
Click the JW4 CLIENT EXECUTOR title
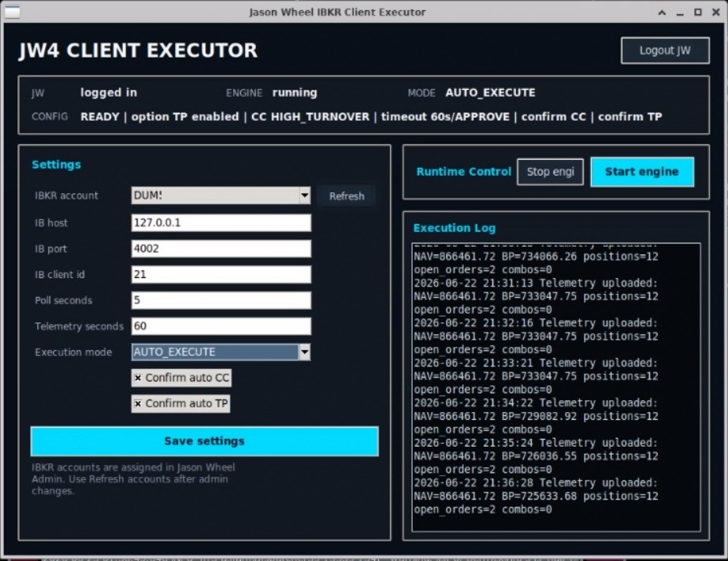(139, 50)
